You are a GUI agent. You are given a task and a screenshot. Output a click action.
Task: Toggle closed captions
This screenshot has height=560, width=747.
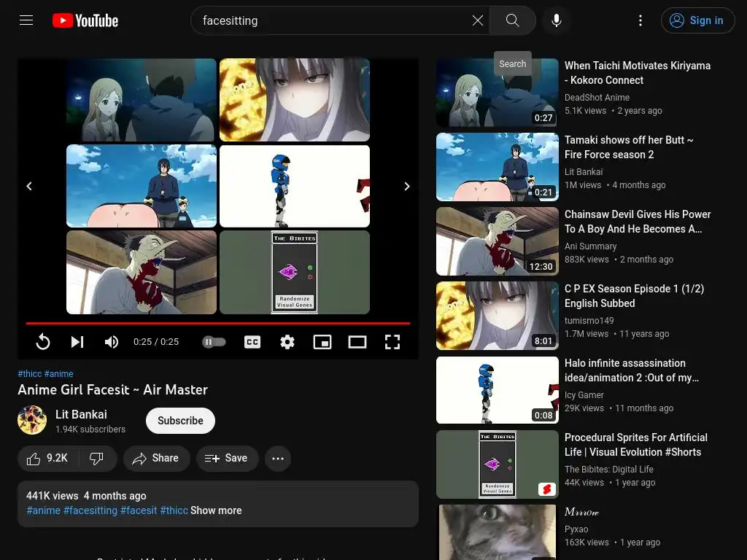point(252,342)
